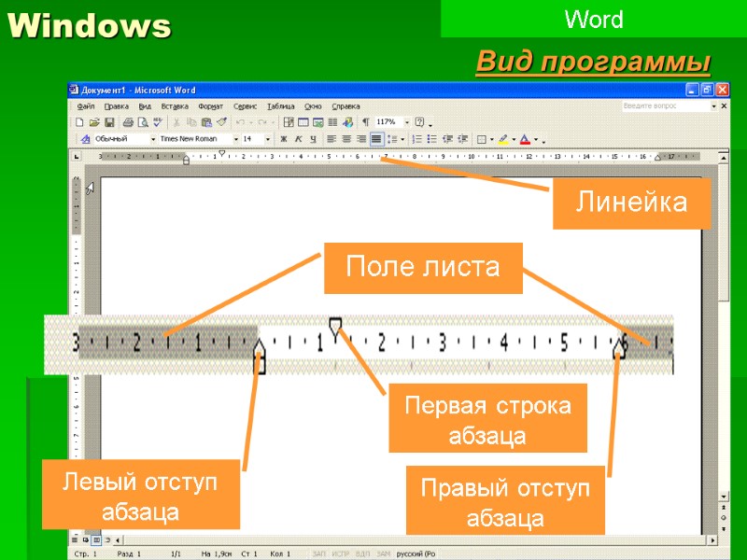Click the Undo arrow icon

coord(240,122)
